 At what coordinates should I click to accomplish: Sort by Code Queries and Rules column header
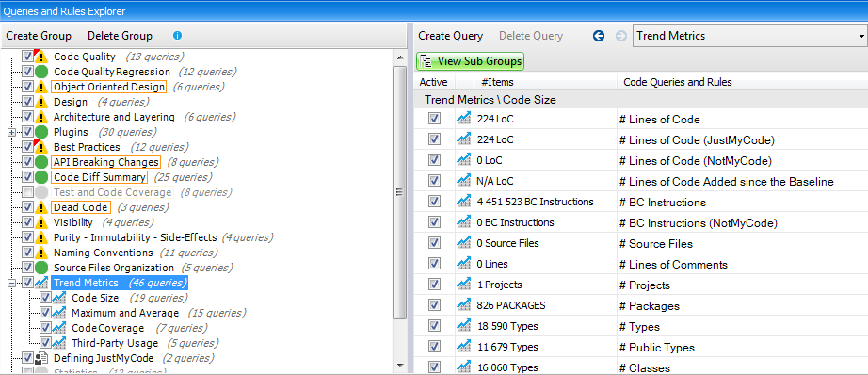pos(743,82)
